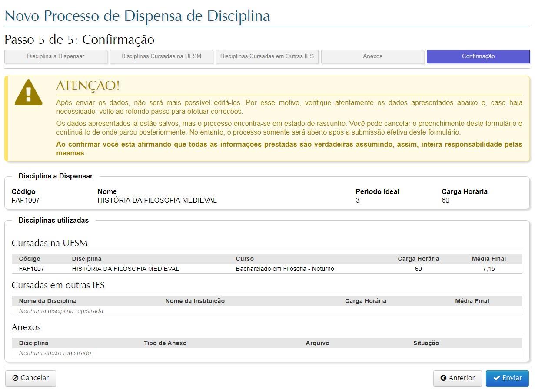535x392 pixels.
Task: Click the Situação column header
Action: click(x=426, y=343)
